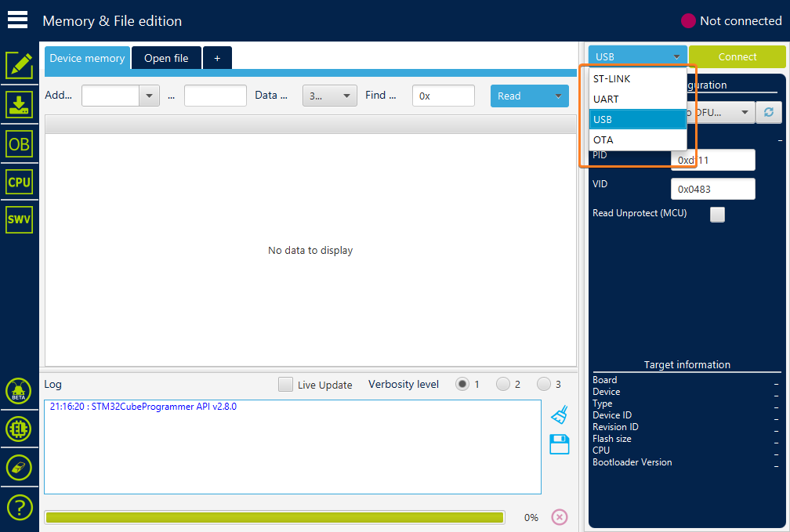The height and width of the screenshot is (532, 790).
Task: Open the Data width dropdown
Action: (x=329, y=96)
